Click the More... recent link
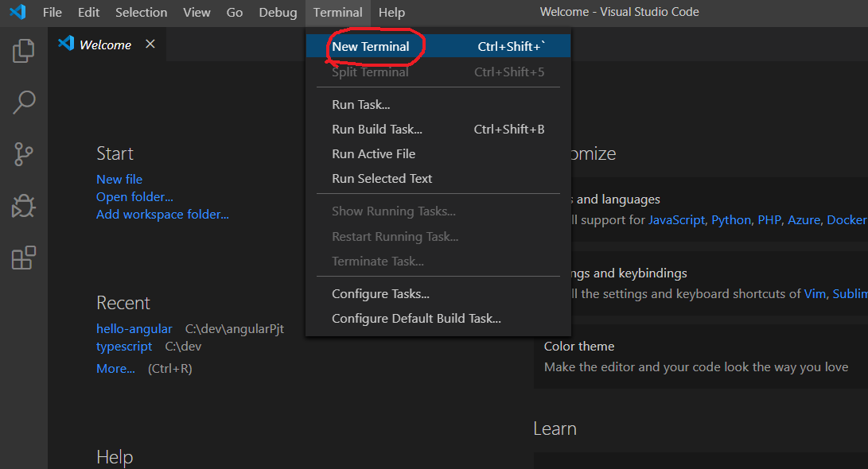Viewport: 868px width, 469px height. (115, 368)
